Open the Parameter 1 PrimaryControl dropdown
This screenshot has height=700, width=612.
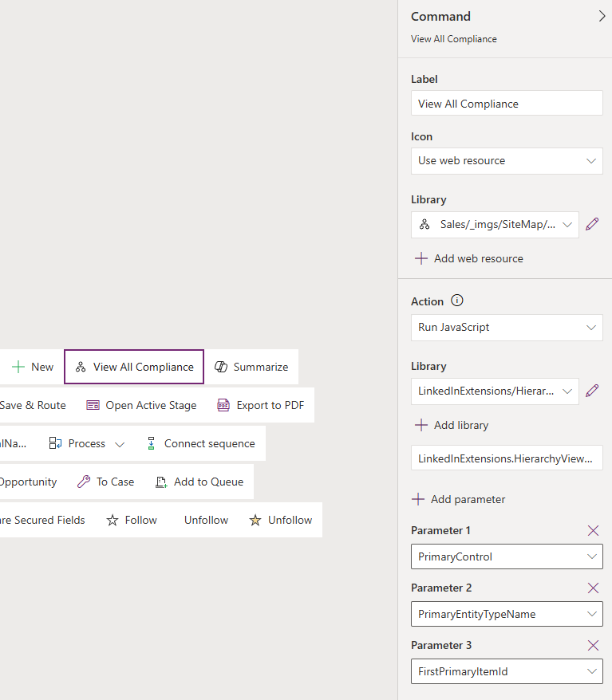click(507, 556)
